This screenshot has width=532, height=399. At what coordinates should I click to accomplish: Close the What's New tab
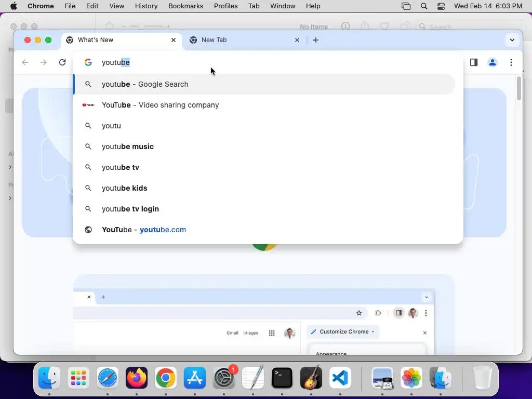click(x=174, y=40)
